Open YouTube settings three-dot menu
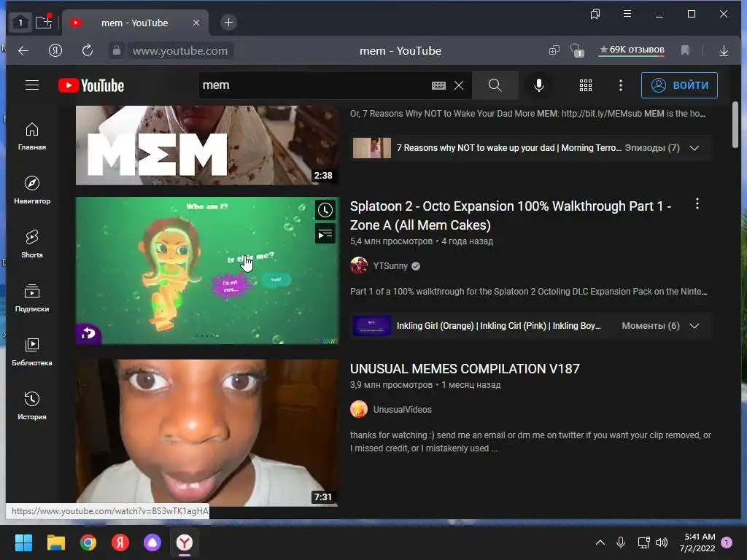Viewport: 747px width, 560px height. 620,85
